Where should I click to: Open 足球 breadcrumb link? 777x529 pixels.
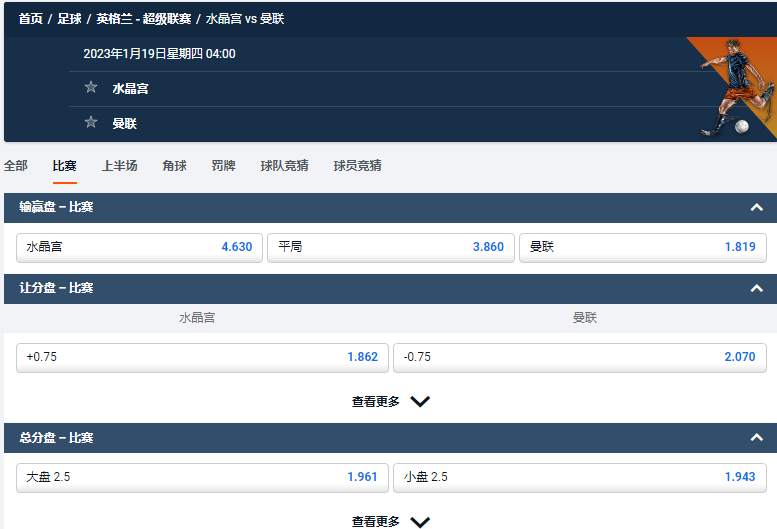click(69, 19)
